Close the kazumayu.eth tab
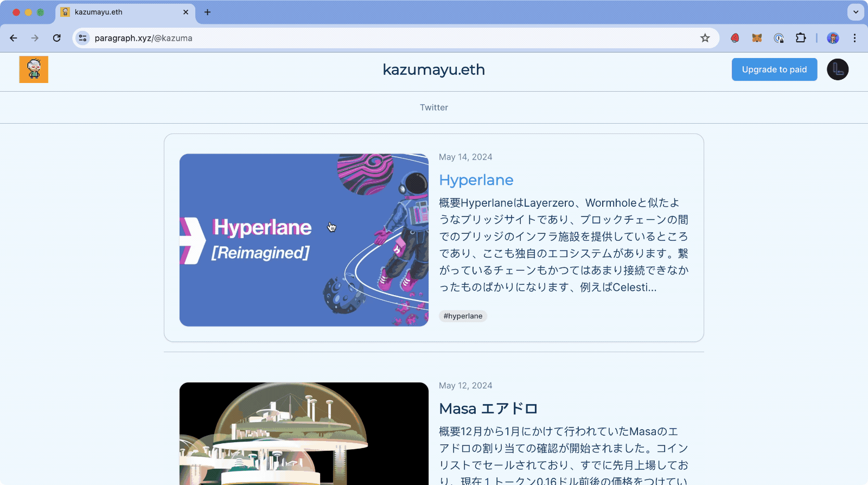This screenshot has width=868, height=485. 186,12
